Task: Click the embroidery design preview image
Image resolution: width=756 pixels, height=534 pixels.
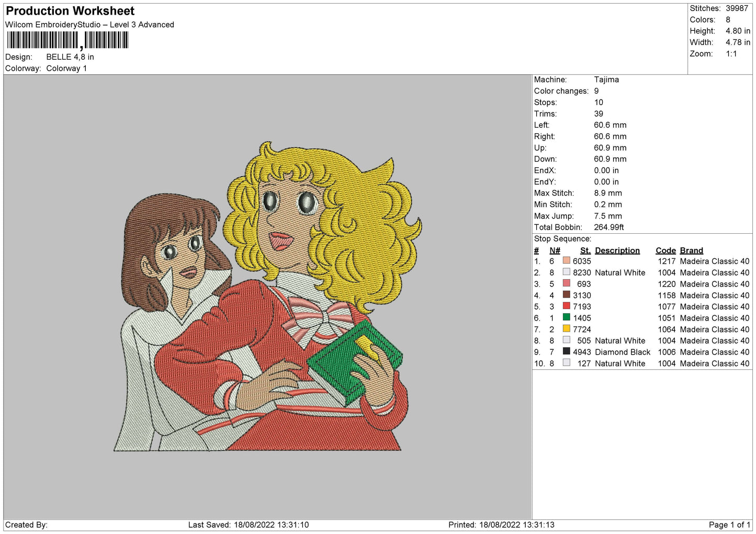Action: coord(267,296)
